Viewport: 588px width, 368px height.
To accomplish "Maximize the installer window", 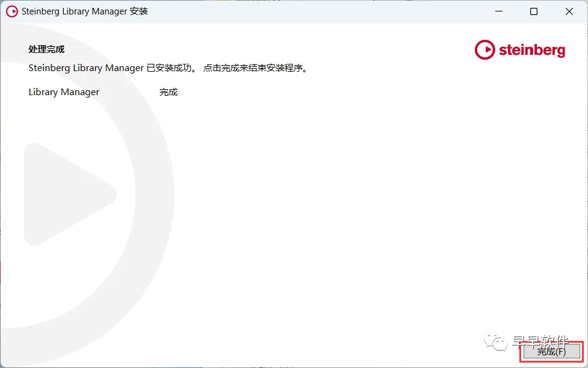I will pos(534,11).
